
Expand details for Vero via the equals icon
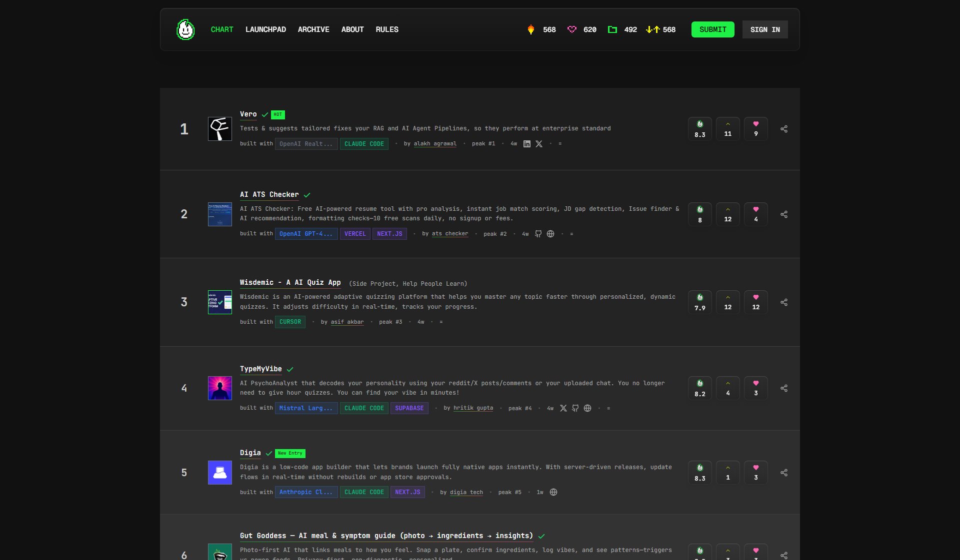click(x=560, y=144)
